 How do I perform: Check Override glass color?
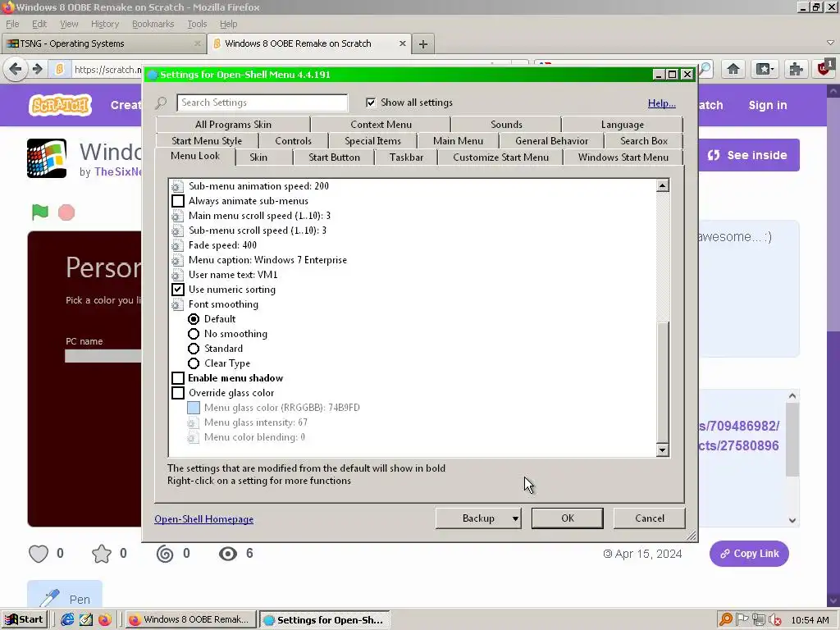tap(178, 393)
